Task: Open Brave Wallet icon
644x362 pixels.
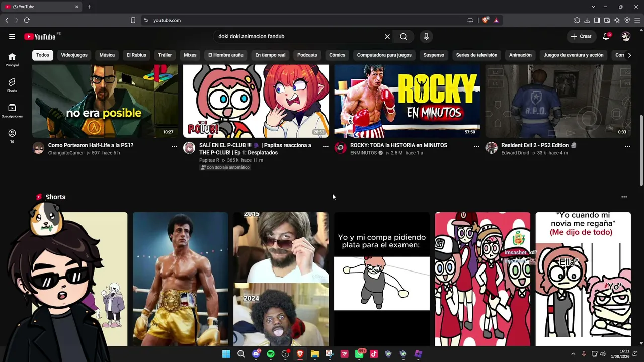Action: click(607, 20)
